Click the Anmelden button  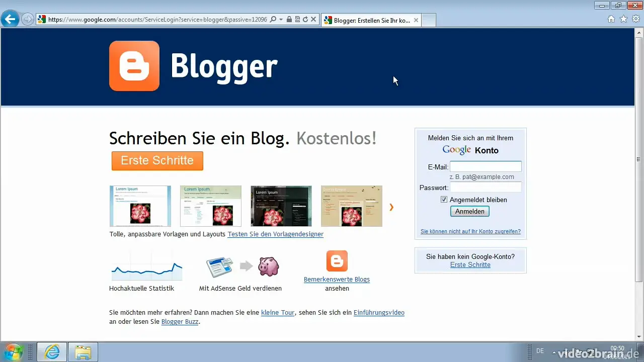[x=470, y=212]
